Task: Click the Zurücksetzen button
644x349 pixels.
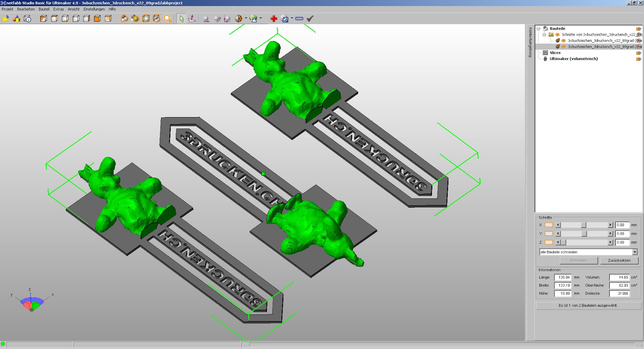Action: pyautogui.click(x=619, y=260)
